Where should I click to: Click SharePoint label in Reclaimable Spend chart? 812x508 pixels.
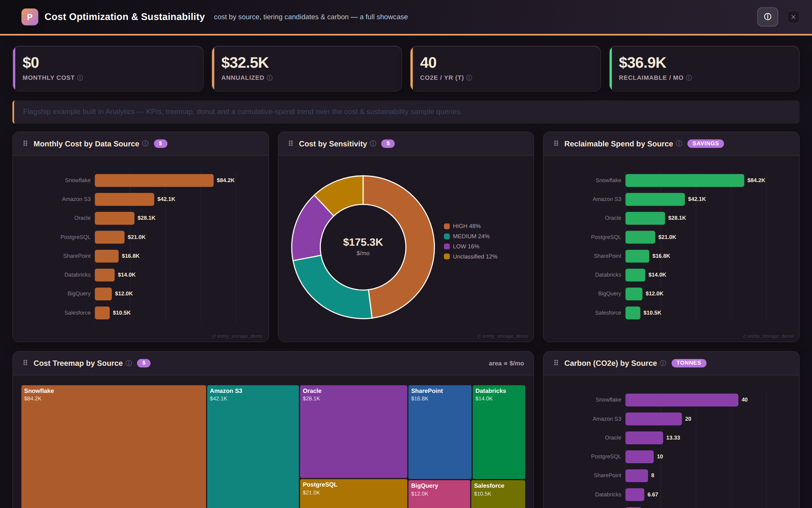(607, 256)
